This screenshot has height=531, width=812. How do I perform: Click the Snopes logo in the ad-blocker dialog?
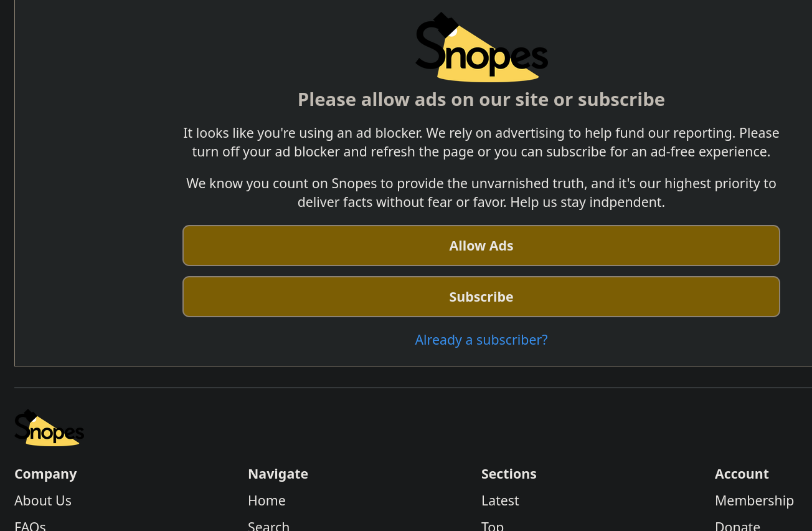[x=481, y=48]
